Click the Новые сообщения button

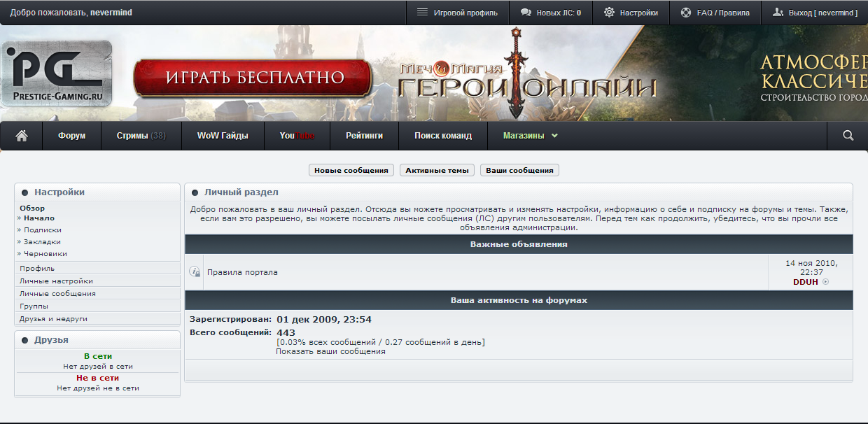click(351, 170)
